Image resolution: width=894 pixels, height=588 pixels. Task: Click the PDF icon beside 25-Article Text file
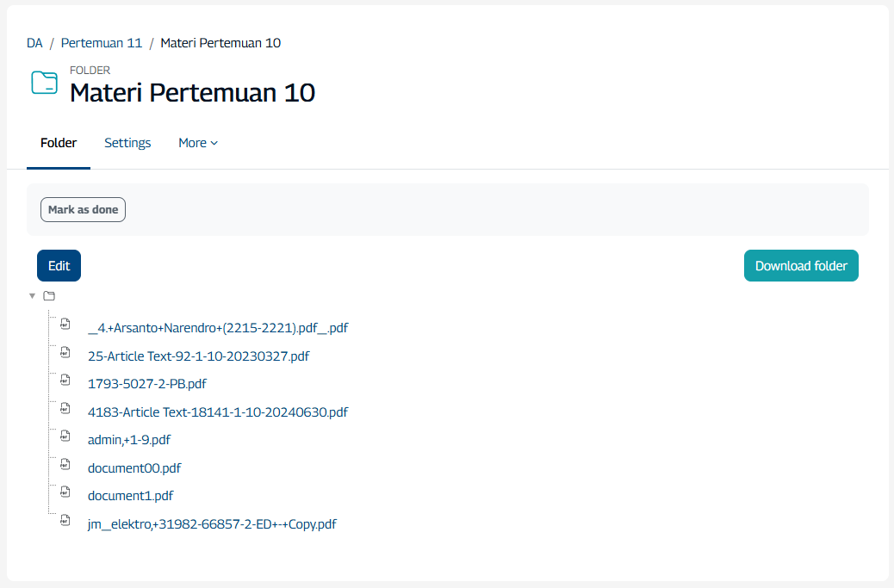pos(65,351)
